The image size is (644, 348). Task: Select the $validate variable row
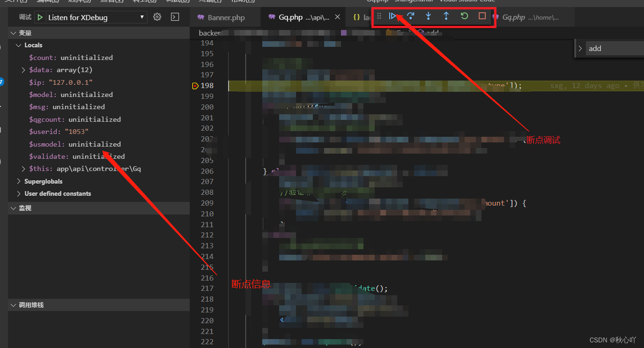(x=99, y=156)
